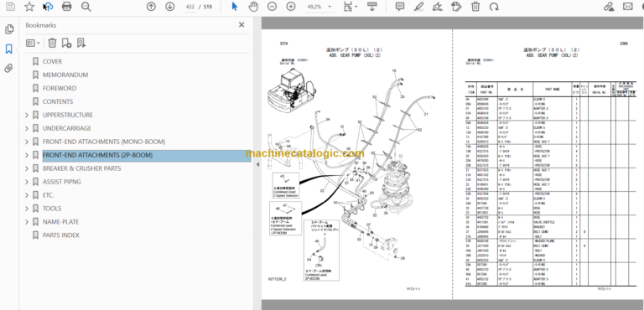Image resolution: width=644 pixels, height=310 pixels.
Task: Open the bookmark options menu dropdown
Action: tap(33, 43)
